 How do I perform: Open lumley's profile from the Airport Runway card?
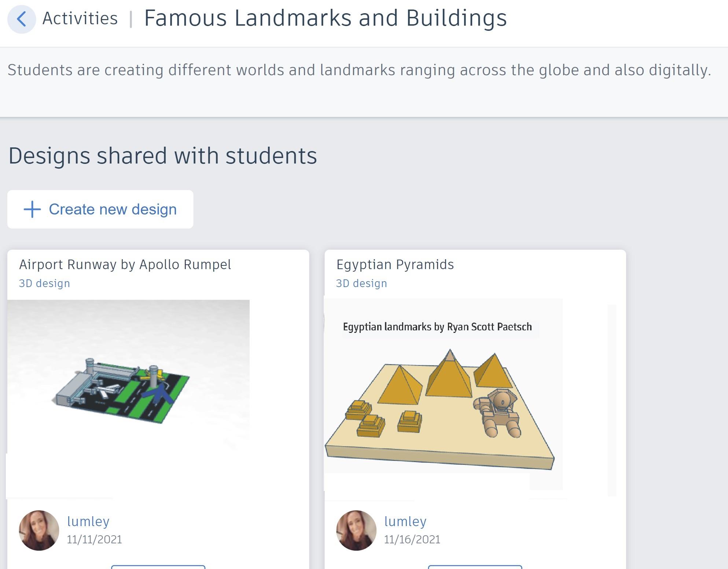(88, 521)
